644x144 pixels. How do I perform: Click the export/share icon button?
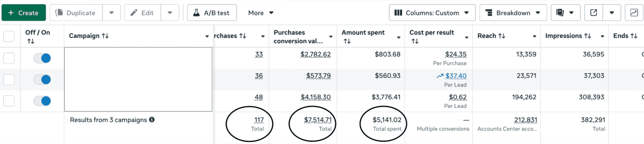point(593,13)
